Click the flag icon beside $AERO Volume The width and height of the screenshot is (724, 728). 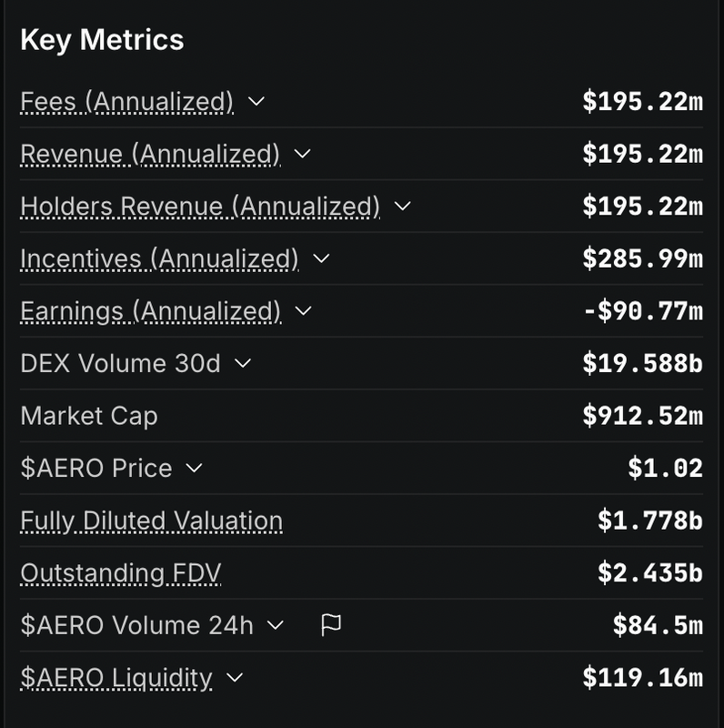[x=331, y=625]
